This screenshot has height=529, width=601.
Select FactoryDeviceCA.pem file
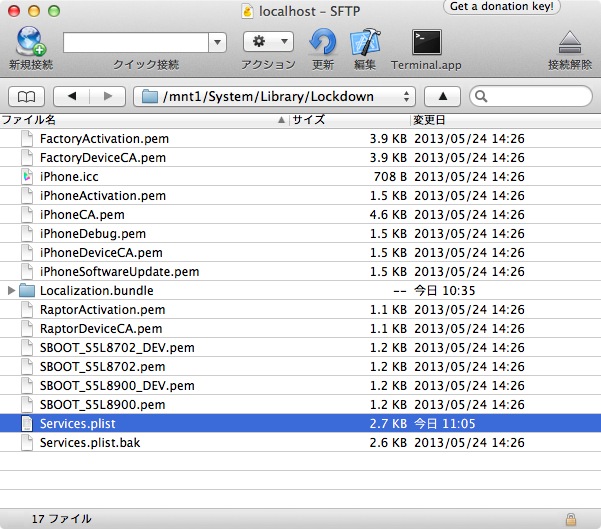click(103, 158)
